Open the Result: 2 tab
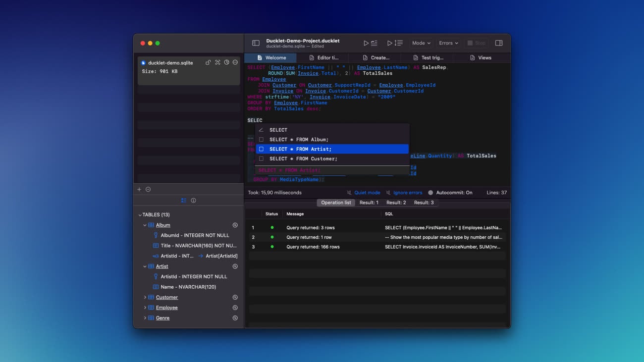644x362 pixels. (396, 203)
